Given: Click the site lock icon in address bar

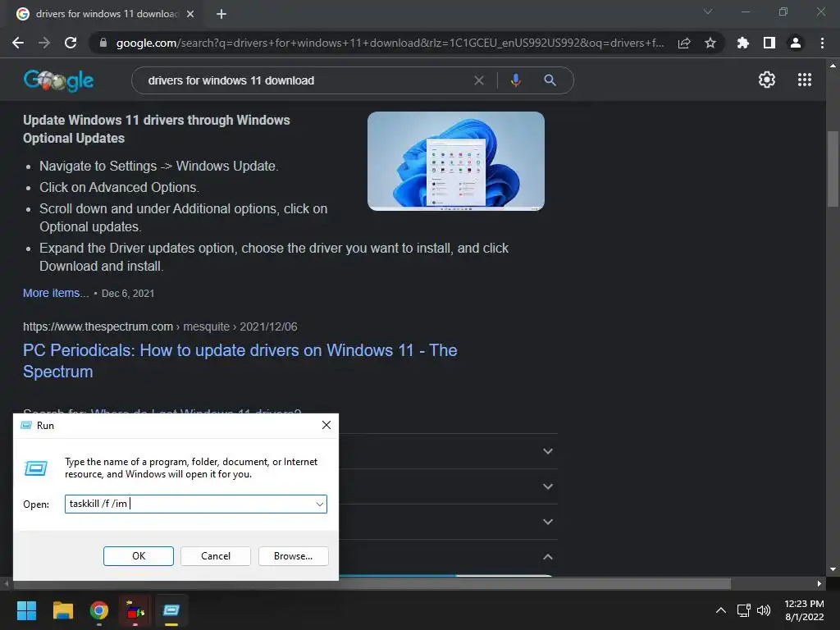Looking at the screenshot, I should pos(103,43).
